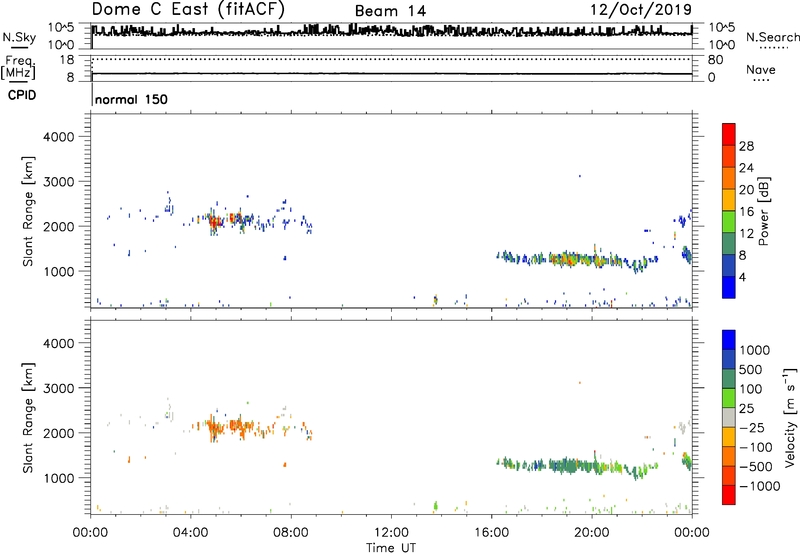Click the '4000' tick of the power panel
The height and width of the screenshot is (554, 800).
pos(58,137)
